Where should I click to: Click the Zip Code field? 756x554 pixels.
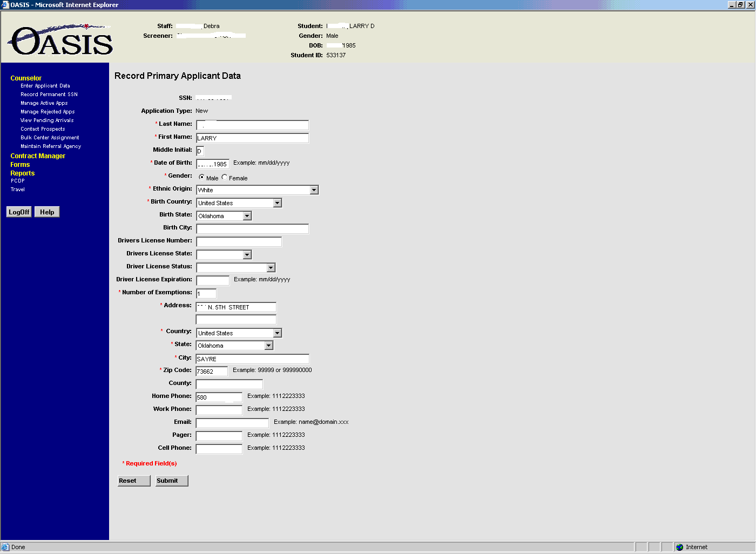(x=212, y=371)
